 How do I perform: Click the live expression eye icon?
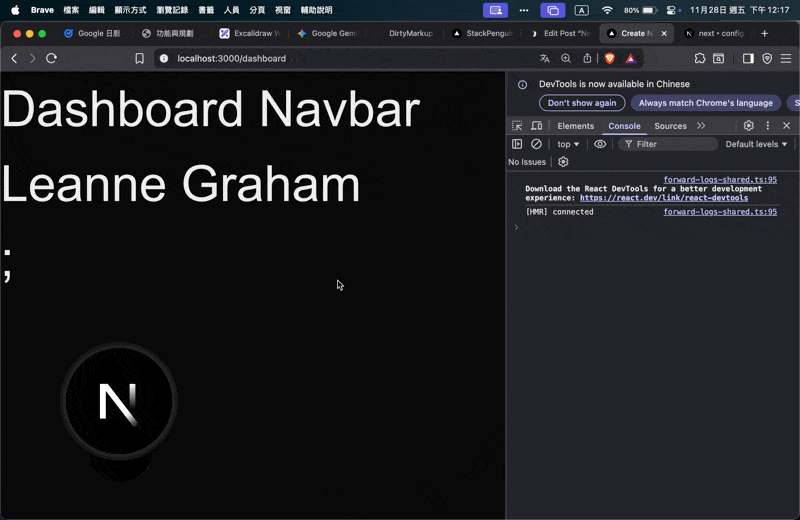600,144
